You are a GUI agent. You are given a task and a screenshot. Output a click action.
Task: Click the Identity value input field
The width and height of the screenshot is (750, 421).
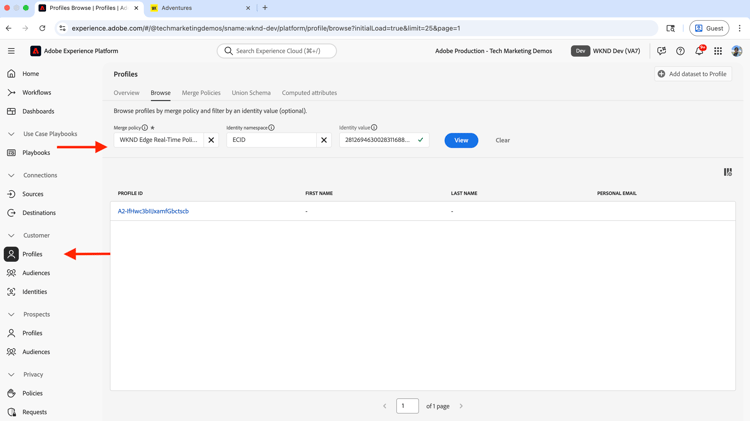click(384, 140)
